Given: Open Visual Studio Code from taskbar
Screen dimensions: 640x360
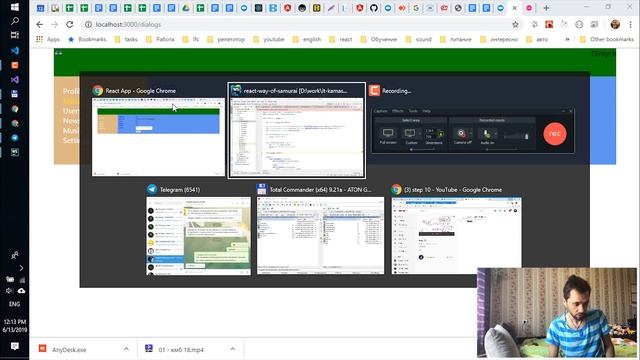Looking at the screenshot, I should coord(15,51).
